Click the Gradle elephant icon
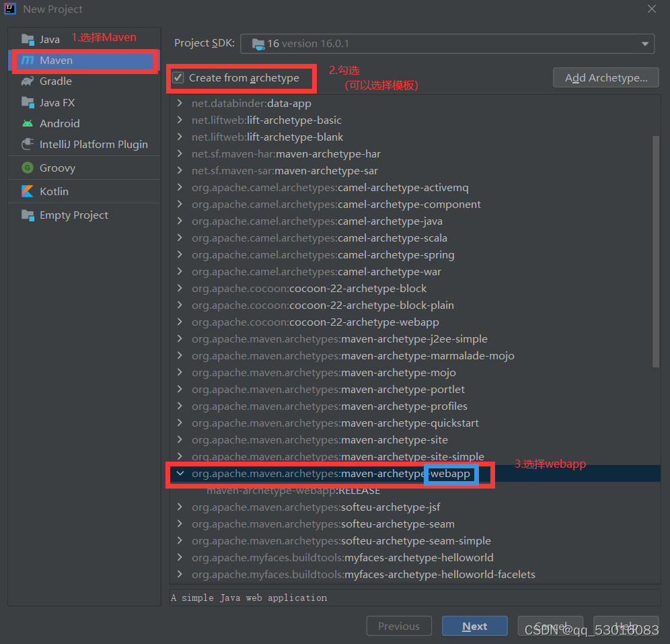Image resolution: width=670 pixels, height=644 pixels. 28,81
